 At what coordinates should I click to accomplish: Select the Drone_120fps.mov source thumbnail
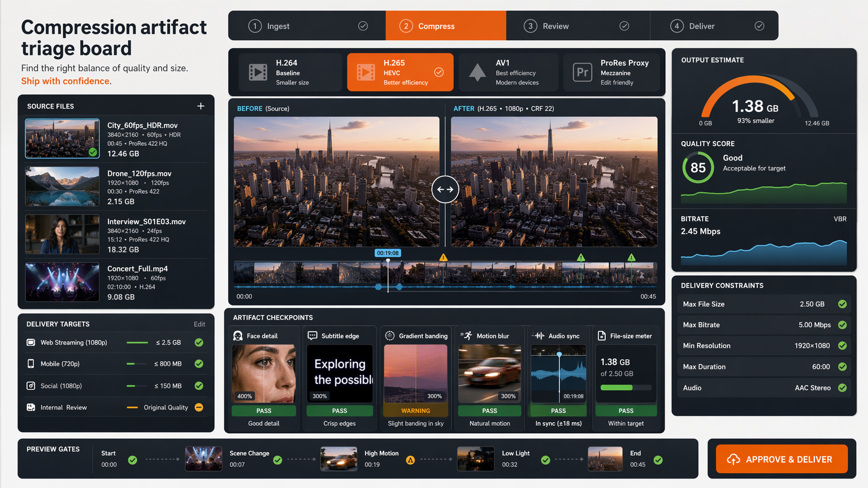tap(62, 186)
